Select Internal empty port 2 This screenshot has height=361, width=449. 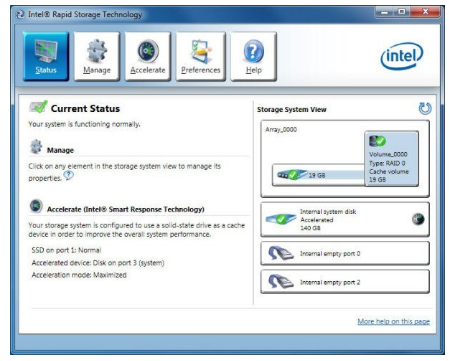(x=345, y=282)
